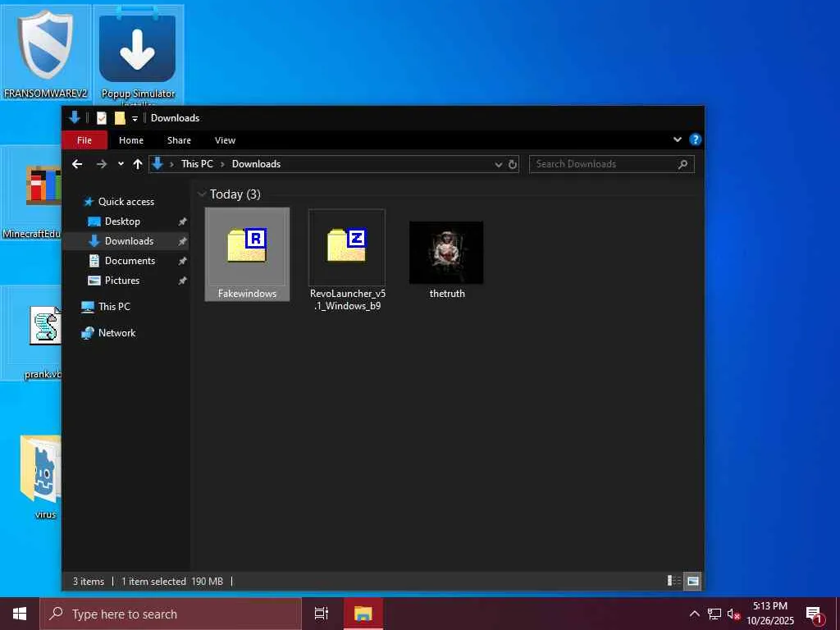The image size is (840, 630).
Task: Click the Up arrow navigation button
Action: coord(138,164)
